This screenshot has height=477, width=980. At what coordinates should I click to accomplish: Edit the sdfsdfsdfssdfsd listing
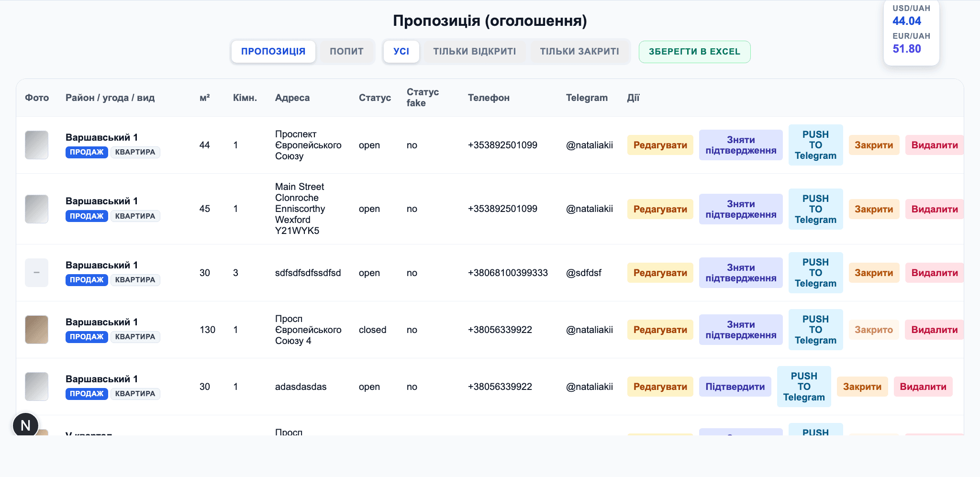(660, 273)
